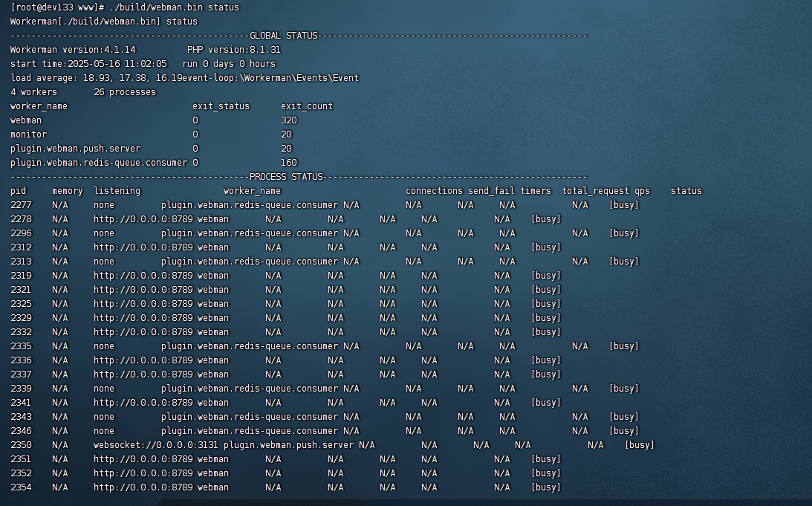Click exit count '320' for webman

tap(289, 120)
